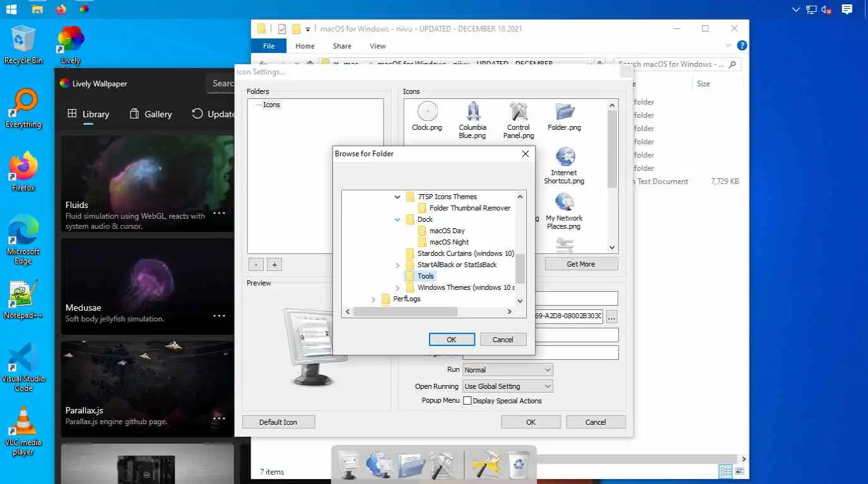Click the Properties checkmark quick access icon

[x=282, y=29]
